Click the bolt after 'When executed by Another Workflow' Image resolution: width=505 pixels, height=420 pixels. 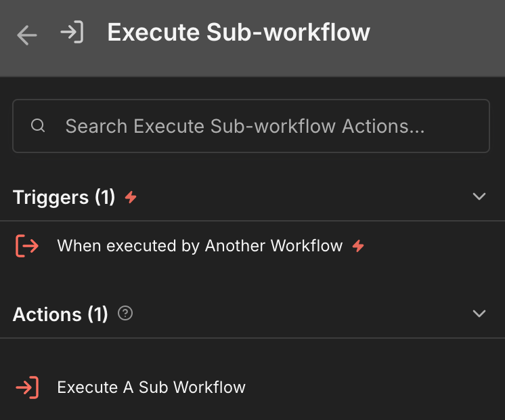click(358, 246)
